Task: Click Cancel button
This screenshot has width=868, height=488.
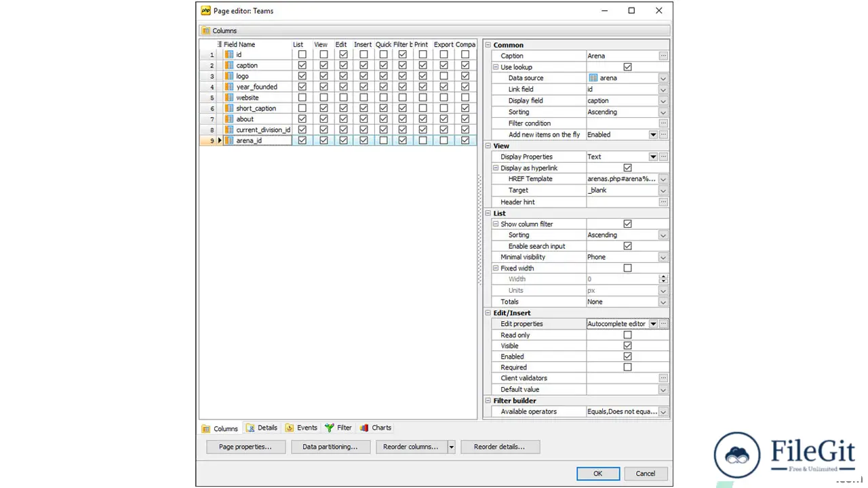Action: (x=646, y=474)
